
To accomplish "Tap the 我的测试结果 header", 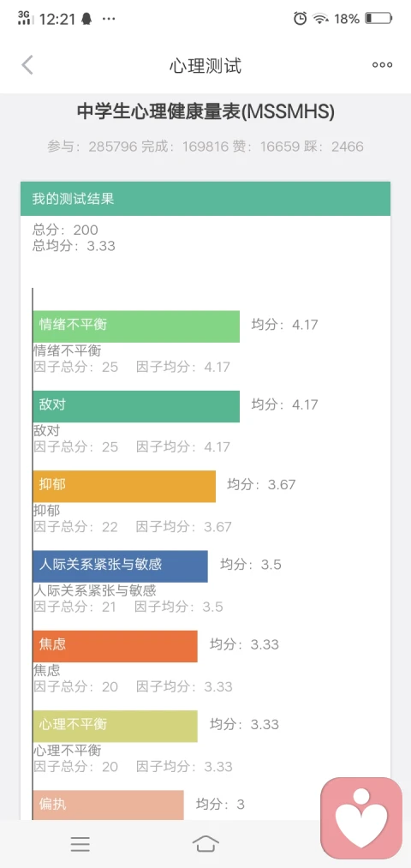I will 205,199.
